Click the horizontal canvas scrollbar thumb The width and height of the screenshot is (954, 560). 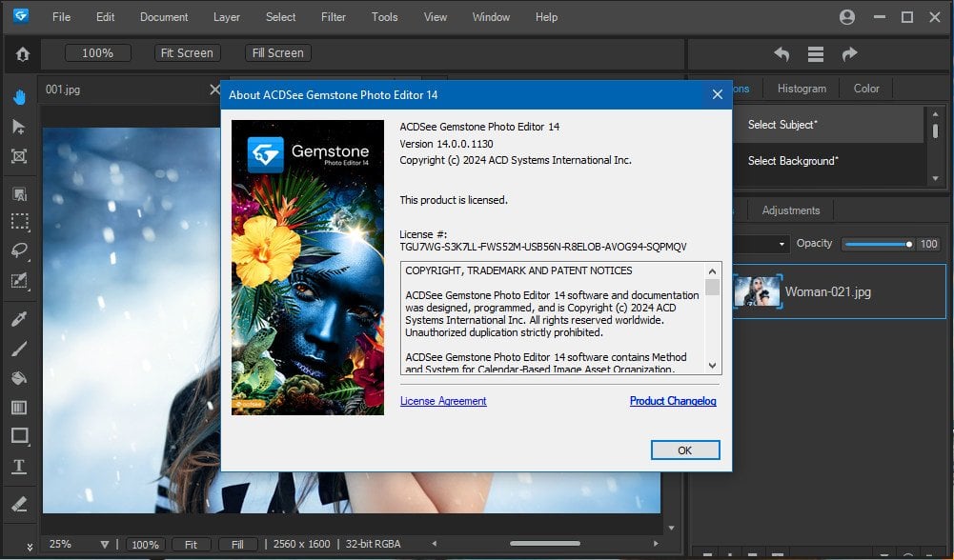click(545, 544)
